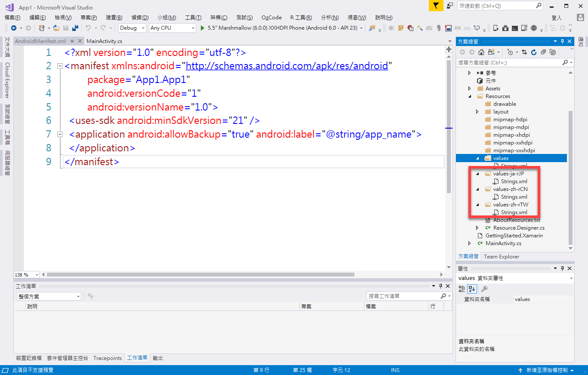
Task: Click the 登入 sign-in link
Action: [x=557, y=18]
